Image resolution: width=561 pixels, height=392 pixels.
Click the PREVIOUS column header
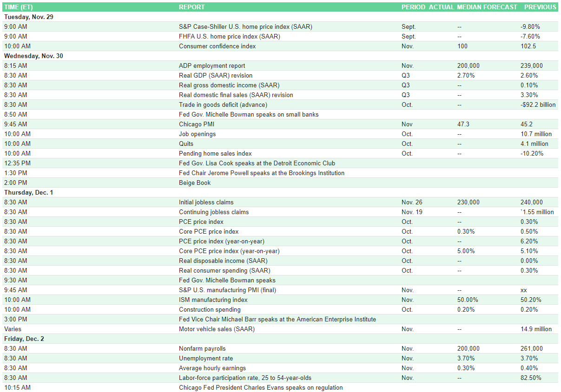point(540,7)
